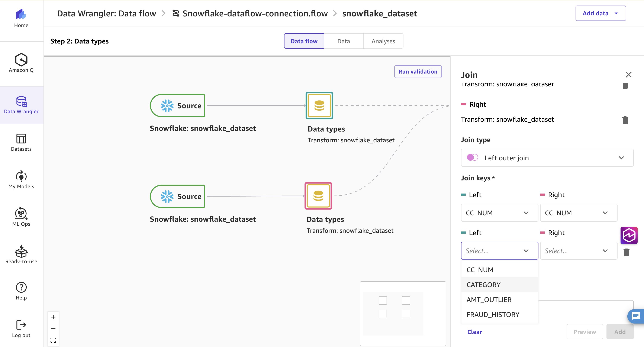Open Data Wrangler in the sidebar
Viewport: 644px width, 347px height.
(x=21, y=105)
